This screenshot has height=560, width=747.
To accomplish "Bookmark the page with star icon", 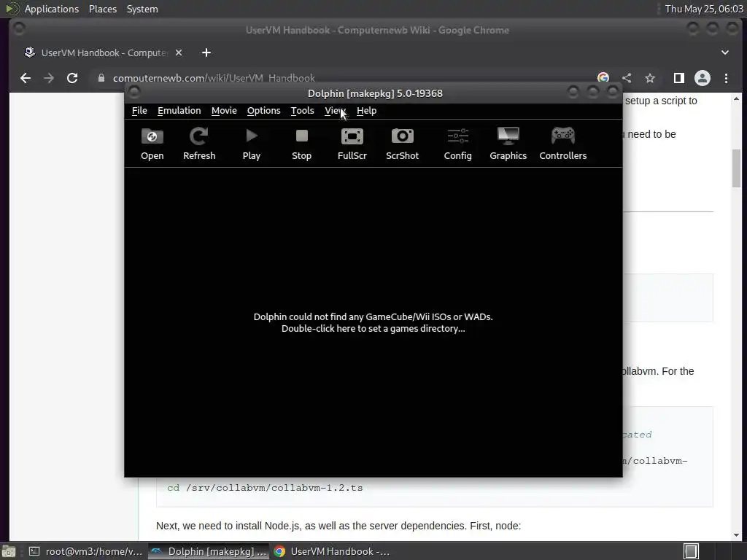I will [650, 78].
